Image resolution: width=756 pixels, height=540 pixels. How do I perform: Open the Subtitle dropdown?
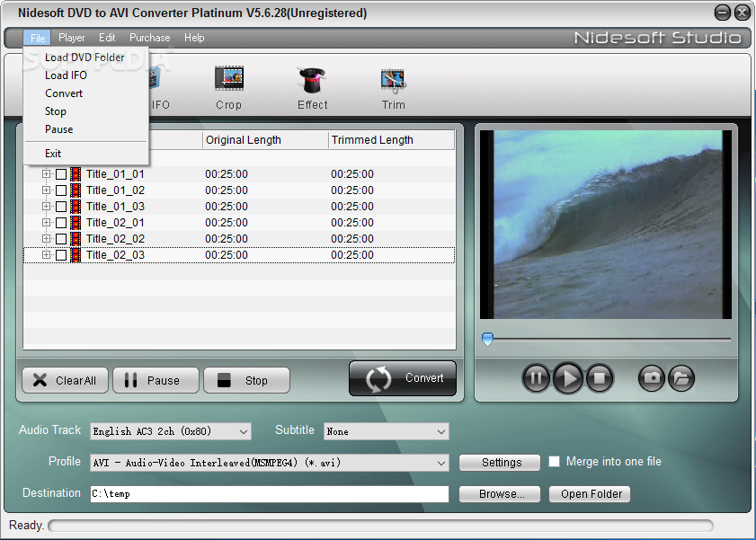tap(387, 431)
